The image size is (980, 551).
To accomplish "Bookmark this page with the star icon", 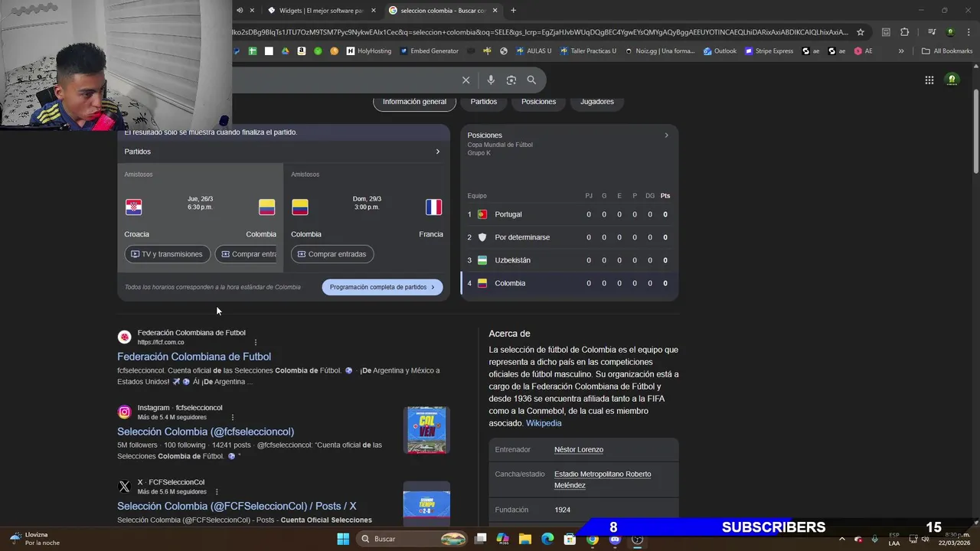I will pyautogui.click(x=861, y=32).
